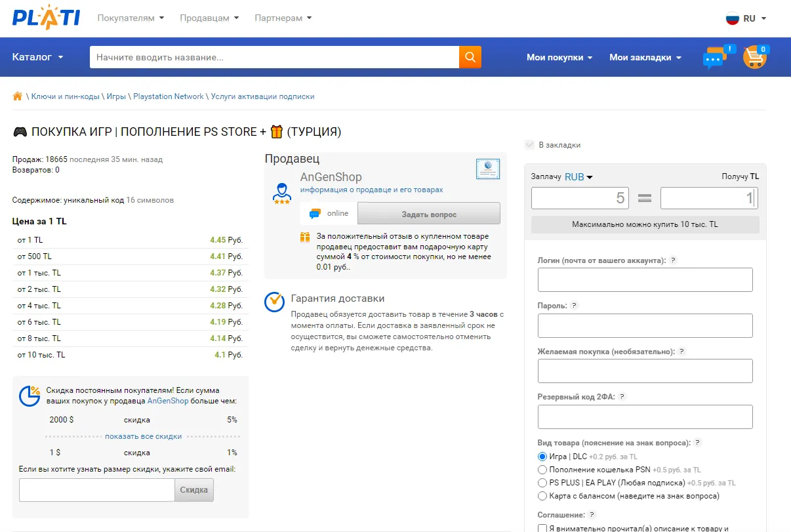The height and width of the screenshot is (532, 791).
Task: Open the Партнерам menu
Action: coord(283,18)
